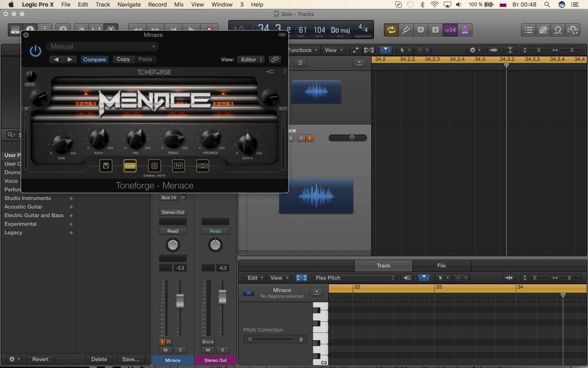The width and height of the screenshot is (588, 368).
Task: Expand the Studio Instruments category
Action: (x=38, y=198)
